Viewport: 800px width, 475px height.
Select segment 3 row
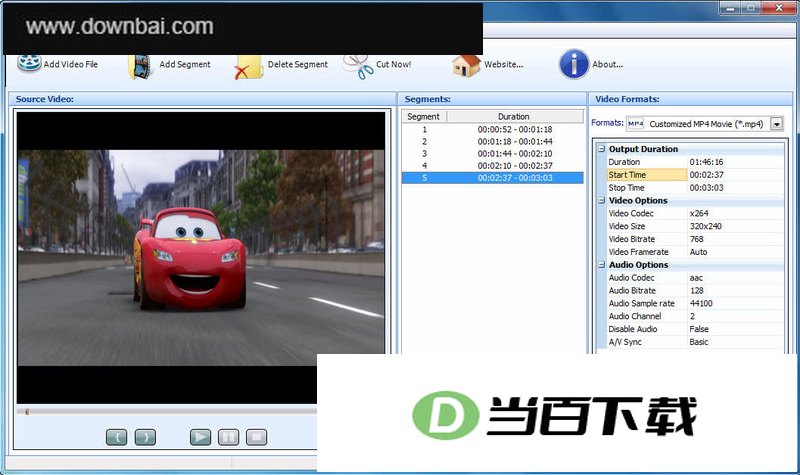[492, 154]
